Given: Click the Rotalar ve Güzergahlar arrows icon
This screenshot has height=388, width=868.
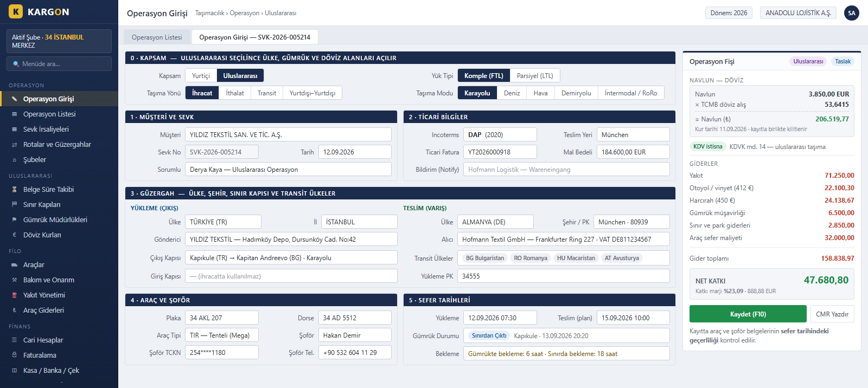Looking at the screenshot, I should click(x=15, y=144).
